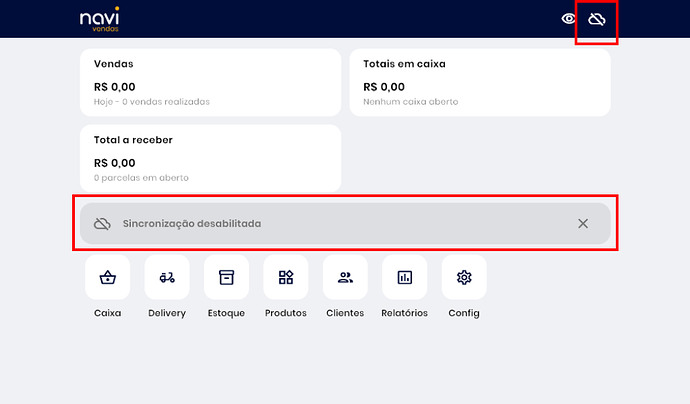Screen dimensions: 690x404
Task: Dismiss the Sincronização desabilitada banner
Action: [x=583, y=223]
